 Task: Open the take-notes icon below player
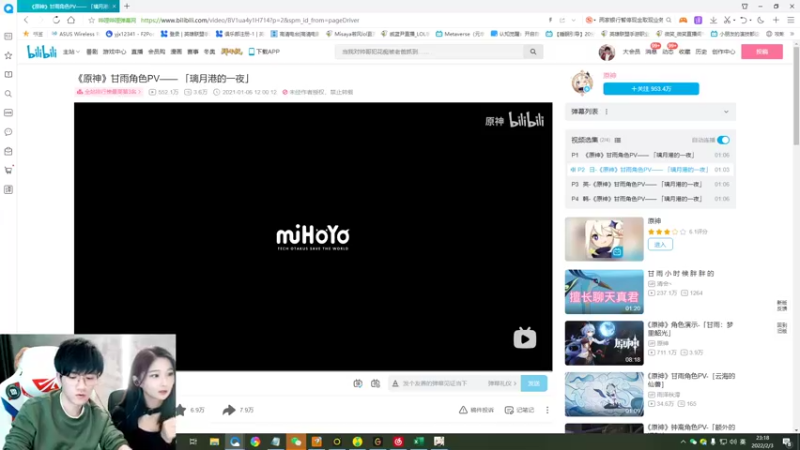pos(509,410)
